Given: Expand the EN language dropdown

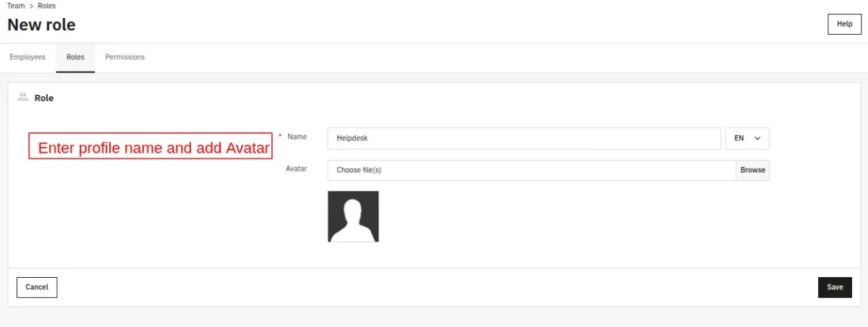Looking at the screenshot, I should [747, 138].
